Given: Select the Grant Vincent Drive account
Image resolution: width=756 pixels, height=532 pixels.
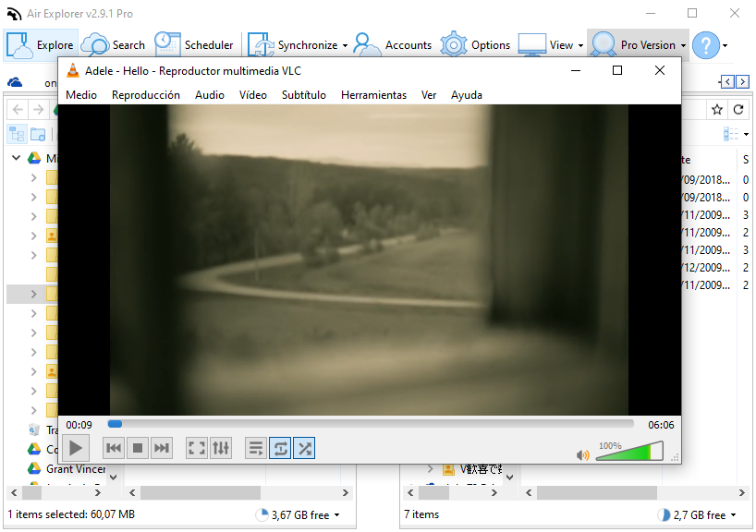Looking at the screenshot, I should [76, 469].
